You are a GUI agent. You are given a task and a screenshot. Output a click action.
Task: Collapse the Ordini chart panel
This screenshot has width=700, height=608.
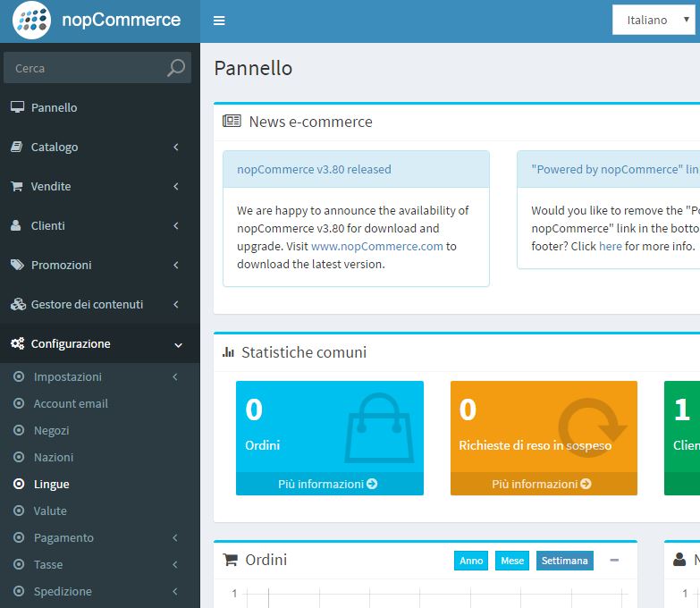[614, 561]
